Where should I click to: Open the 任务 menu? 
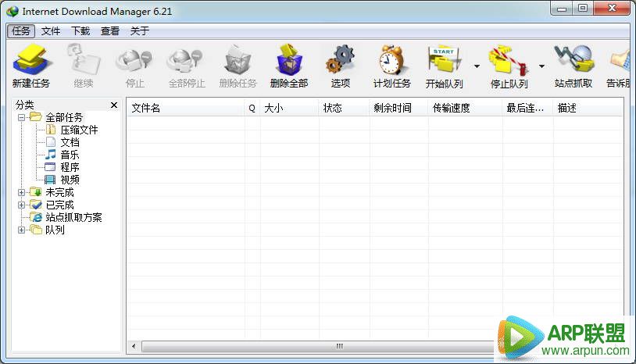coord(21,30)
